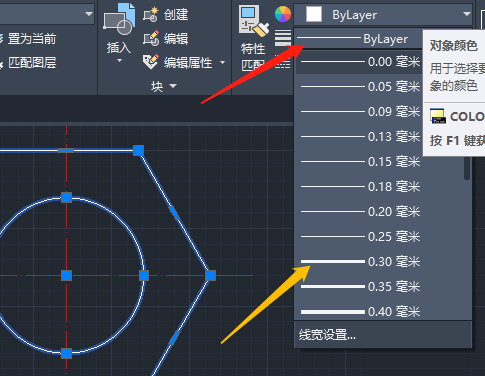Open the object color wheel icon
The image size is (485, 376).
click(283, 14)
